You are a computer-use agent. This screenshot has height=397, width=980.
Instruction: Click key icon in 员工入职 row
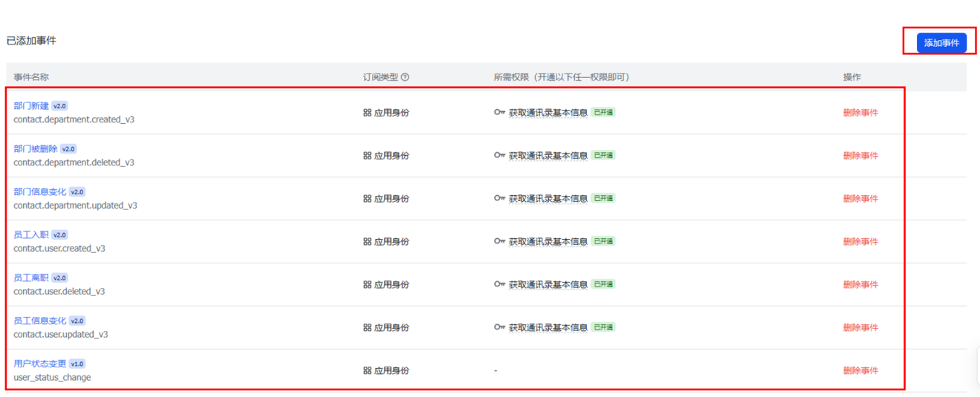pyautogui.click(x=499, y=241)
